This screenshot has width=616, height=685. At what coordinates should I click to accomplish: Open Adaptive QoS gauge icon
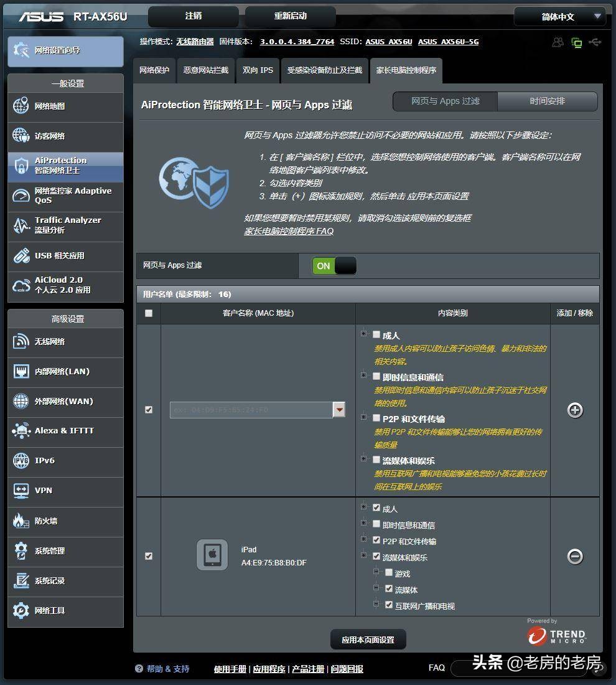(21, 196)
